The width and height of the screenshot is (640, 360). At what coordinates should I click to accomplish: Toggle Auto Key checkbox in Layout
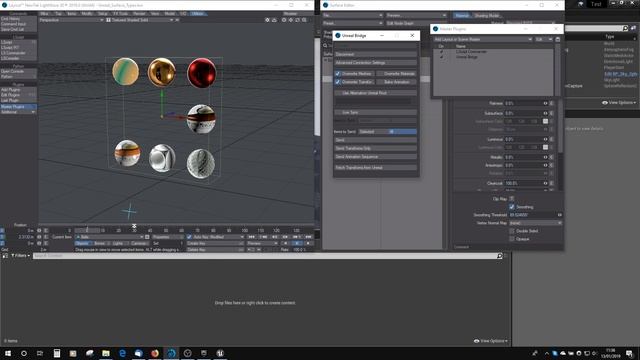tap(189, 237)
